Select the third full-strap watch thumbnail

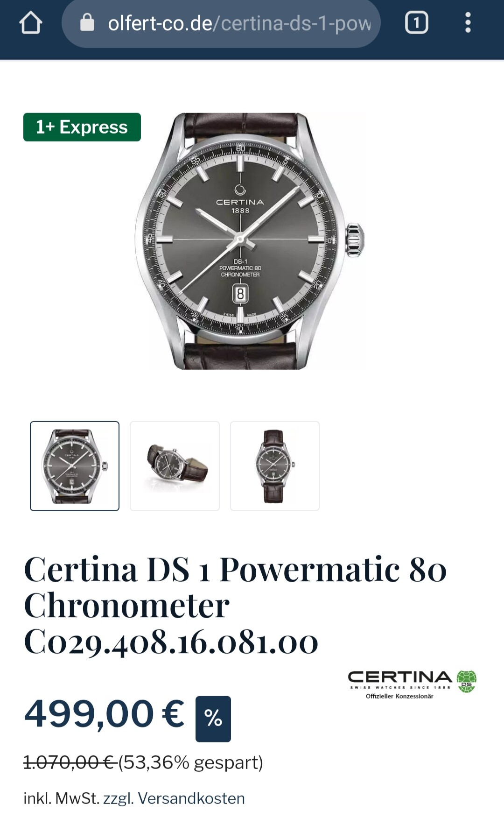pos(275,466)
